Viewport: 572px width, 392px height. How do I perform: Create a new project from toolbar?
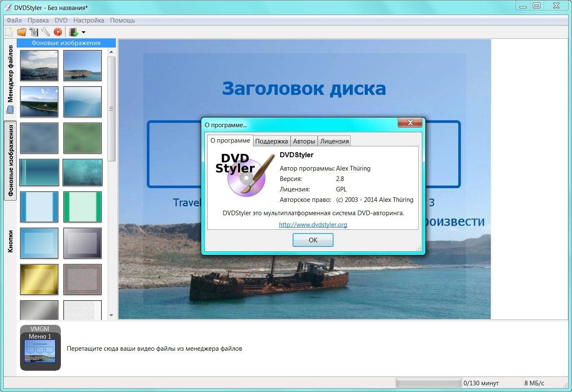(x=10, y=32)
